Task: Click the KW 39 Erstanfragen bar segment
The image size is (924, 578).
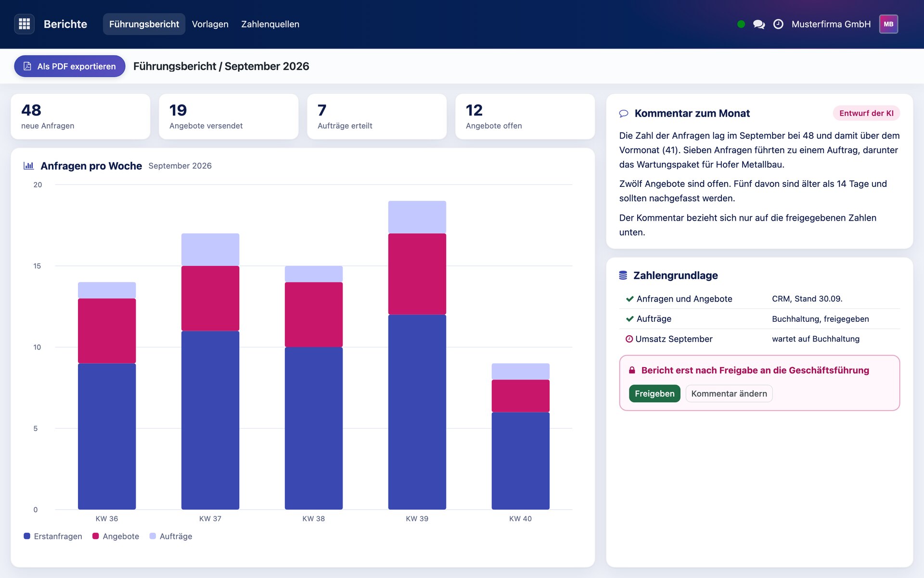Action: click(417, 412)
